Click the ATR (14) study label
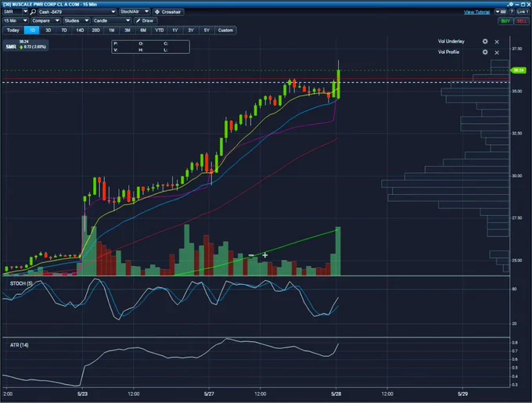 coord(20,345)
